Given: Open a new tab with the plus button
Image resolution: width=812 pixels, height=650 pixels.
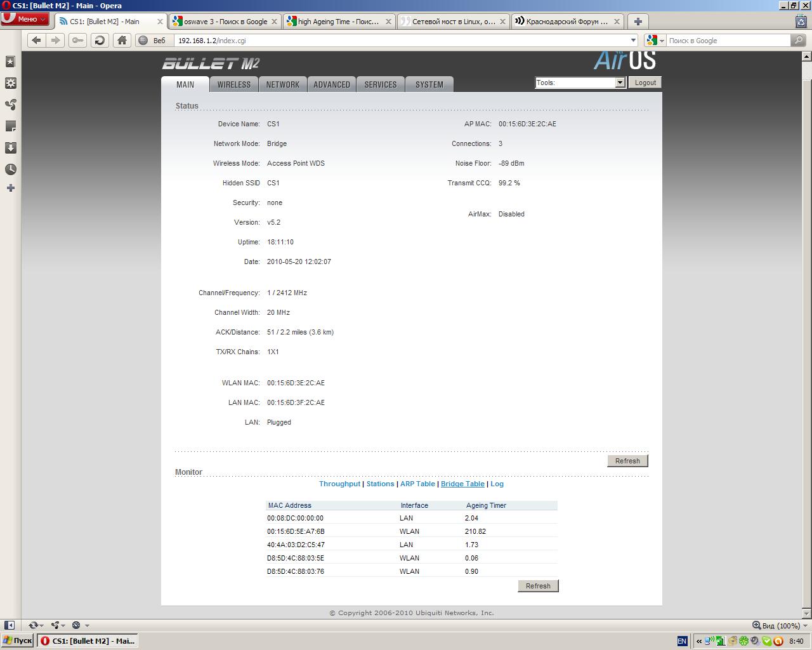Looking at the screenshot, I should point(638,21).
